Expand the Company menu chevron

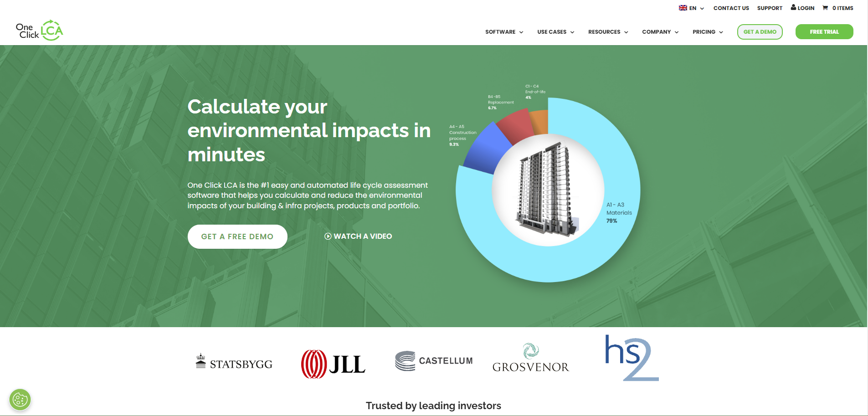(677, 32)
